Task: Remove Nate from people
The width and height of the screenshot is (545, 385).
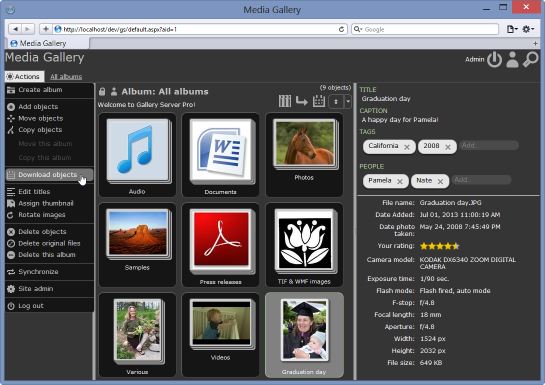Action: (440, 182)
